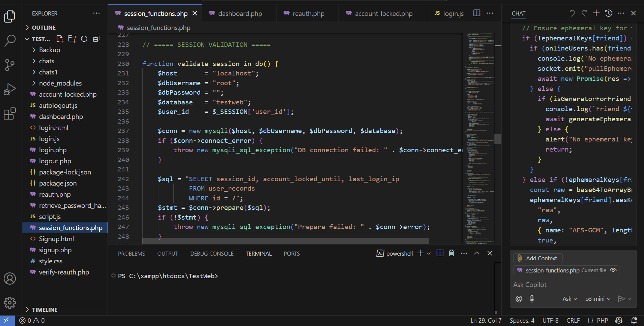Viewport: 644px width, 326px height.
Task: Open notifications bell in status bar
Action: 634,321
